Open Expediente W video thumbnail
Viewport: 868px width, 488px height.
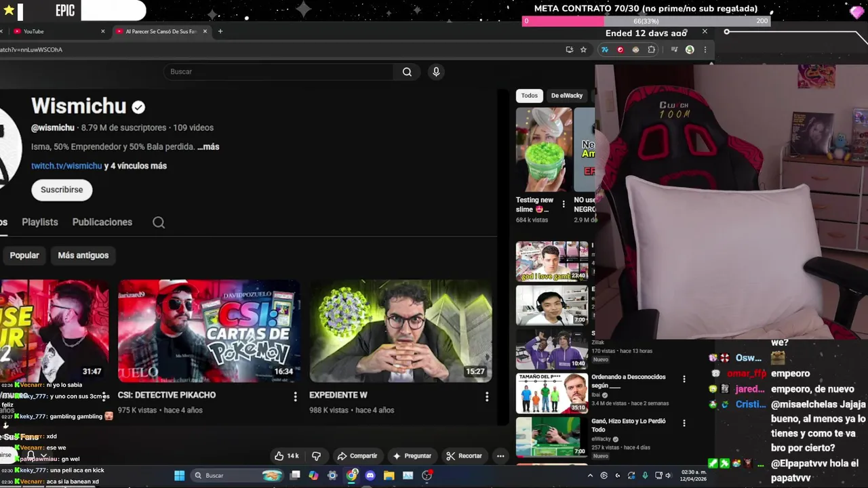pyautogui.click(x=401, y=331)
